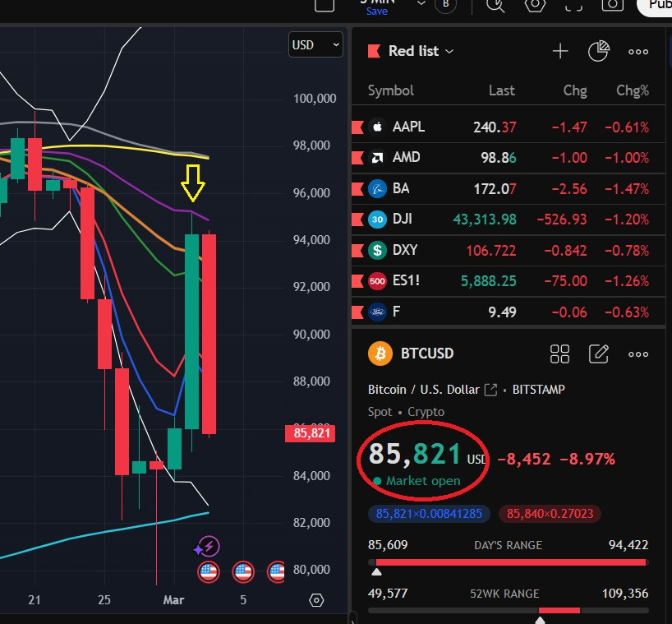
Task: Take a snapshot with the camera icon
Action: (x=612, y=5)
